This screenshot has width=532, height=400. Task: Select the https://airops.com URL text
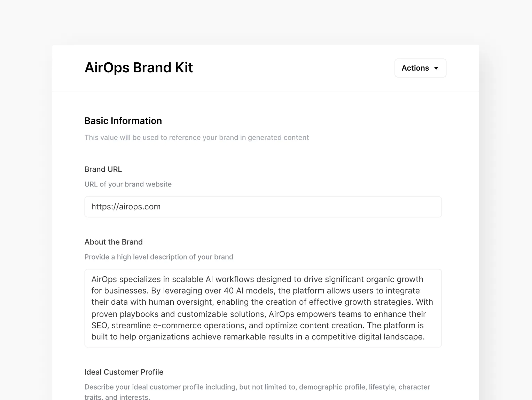tap(126, 207)
